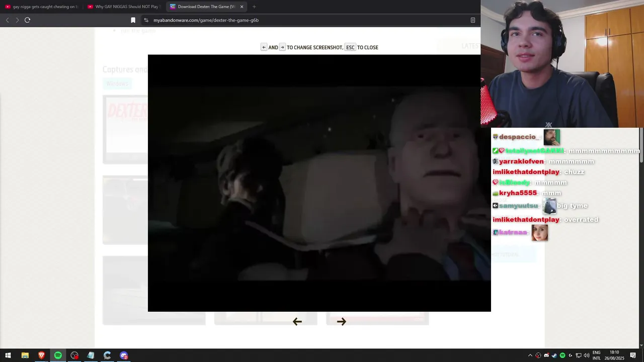Click the ESC key hint to close
The width and height of the screenshot is (644, 362).
[x=350, y=47]
